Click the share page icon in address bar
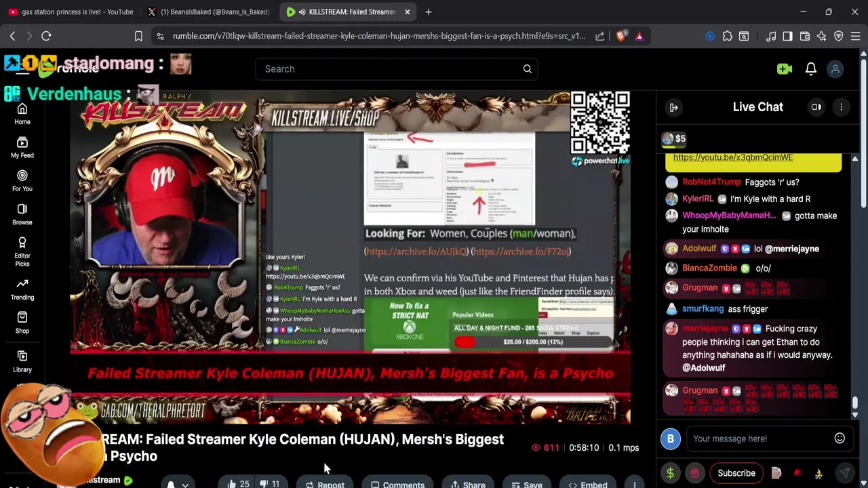The image size is (868, 488). click(600, 36)
